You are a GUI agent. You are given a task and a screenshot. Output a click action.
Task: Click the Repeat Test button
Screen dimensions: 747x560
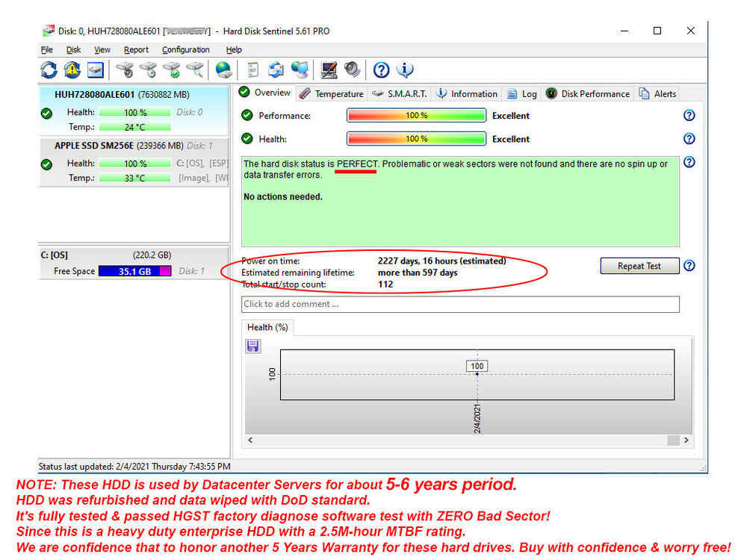click(x=639, y=266)
